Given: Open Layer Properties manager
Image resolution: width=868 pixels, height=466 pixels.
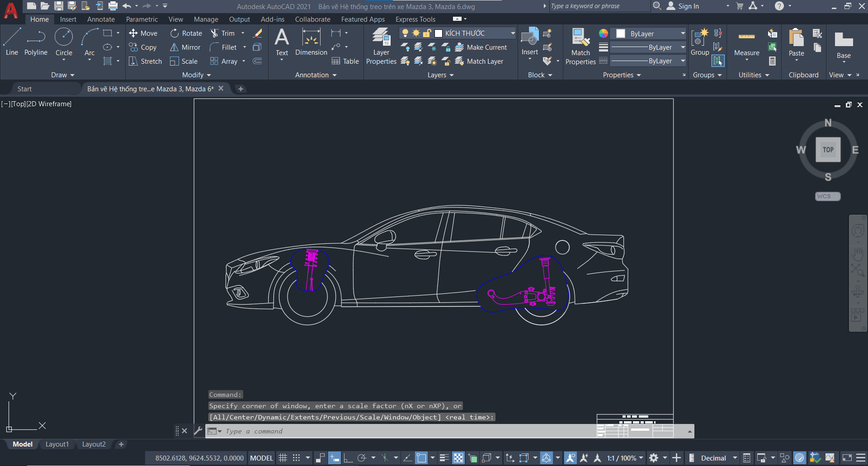Looking at the screenshot, I should [381, 46].
